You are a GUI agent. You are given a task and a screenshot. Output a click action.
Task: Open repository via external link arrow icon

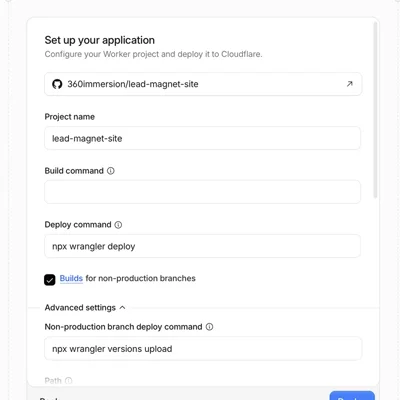click(x=349, y=84)
